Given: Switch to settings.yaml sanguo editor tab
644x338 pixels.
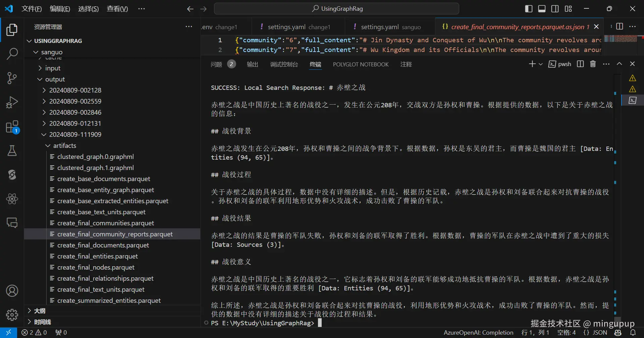Looking at the screenshot, I should [x=390, y=27].
